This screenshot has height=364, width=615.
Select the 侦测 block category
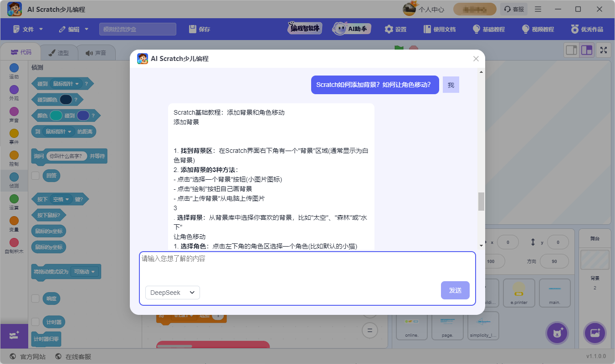[x=14, y=181]
